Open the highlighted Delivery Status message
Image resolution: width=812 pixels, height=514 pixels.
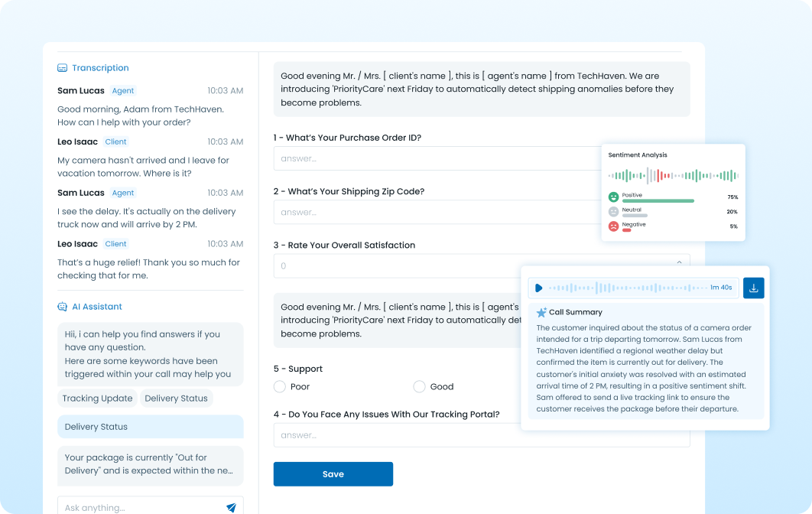click(x=150, y=427)
